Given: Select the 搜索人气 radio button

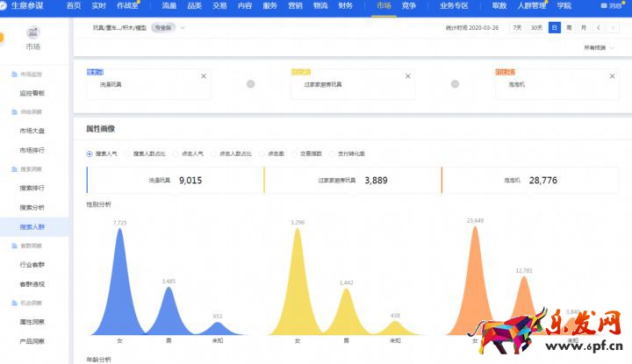Looking at the screenshot, I should (x=90, y=153).
